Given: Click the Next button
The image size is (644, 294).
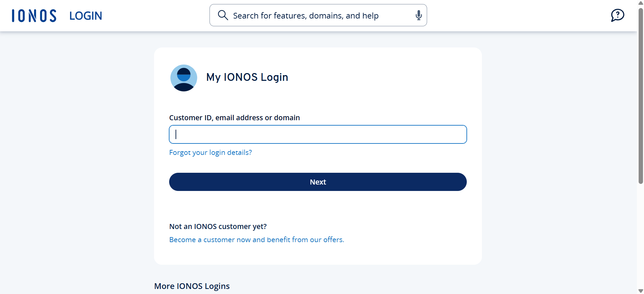Looking at the screenshot, I should click(318, 182).
